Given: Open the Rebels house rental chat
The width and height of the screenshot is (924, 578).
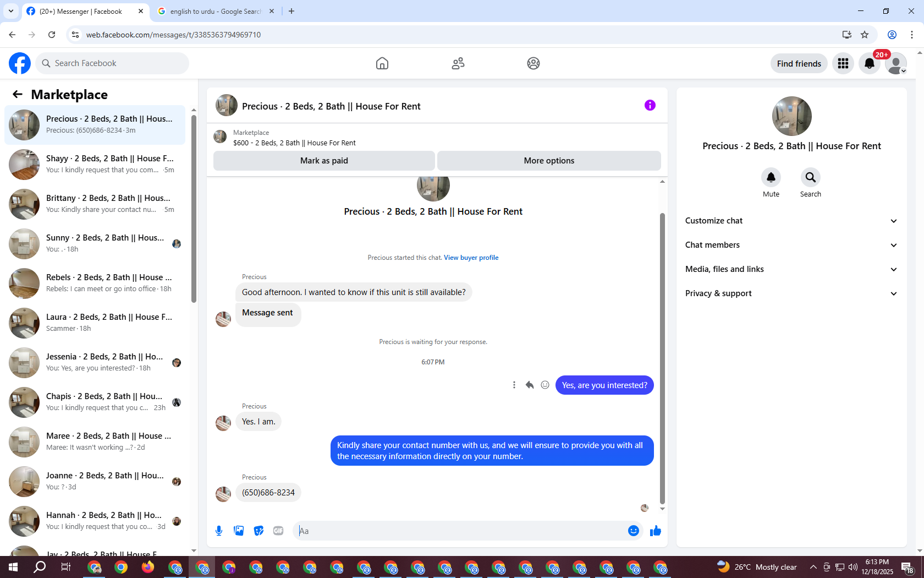Looking at the screenshot, I should (x=95, y=283).
